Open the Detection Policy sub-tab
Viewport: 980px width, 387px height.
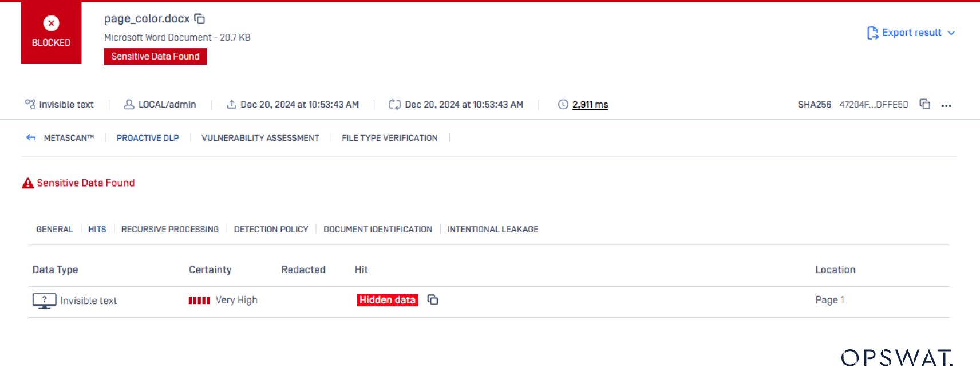tap(271, 230)
